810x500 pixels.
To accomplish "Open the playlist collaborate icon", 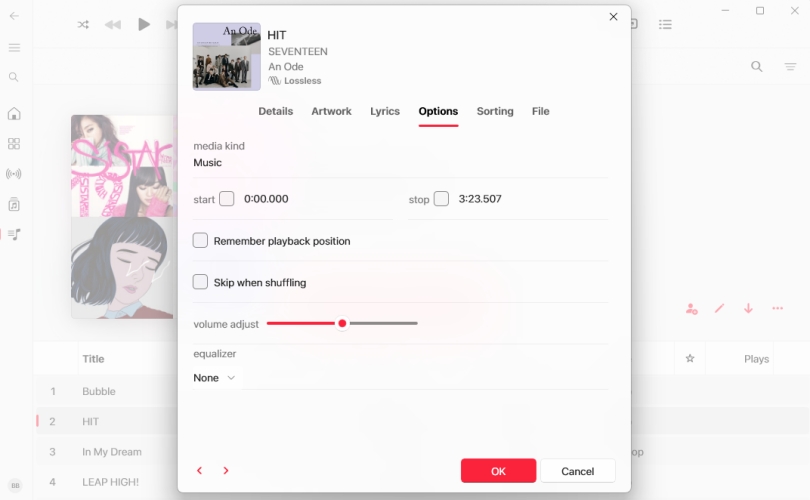I will click(692, 309).
